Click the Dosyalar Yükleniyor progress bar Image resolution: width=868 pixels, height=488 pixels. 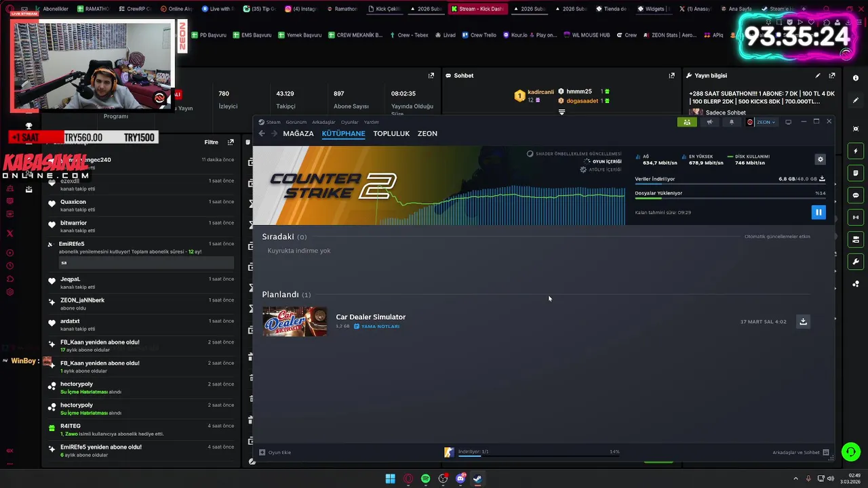tap(730, 198)
